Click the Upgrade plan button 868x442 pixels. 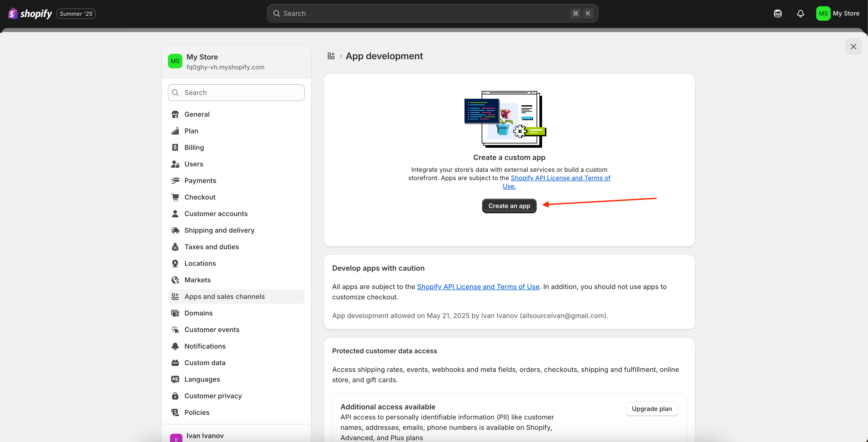pyautogui.click(x=651, y=409)
